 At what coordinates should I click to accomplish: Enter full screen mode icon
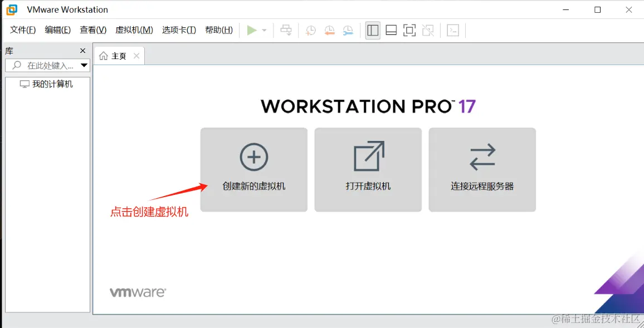[409, 31]
